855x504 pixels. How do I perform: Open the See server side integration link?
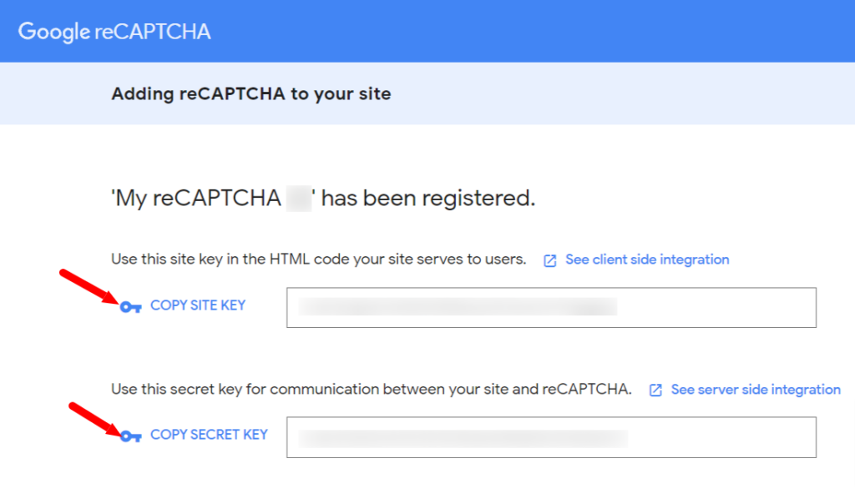pos(756,390)
